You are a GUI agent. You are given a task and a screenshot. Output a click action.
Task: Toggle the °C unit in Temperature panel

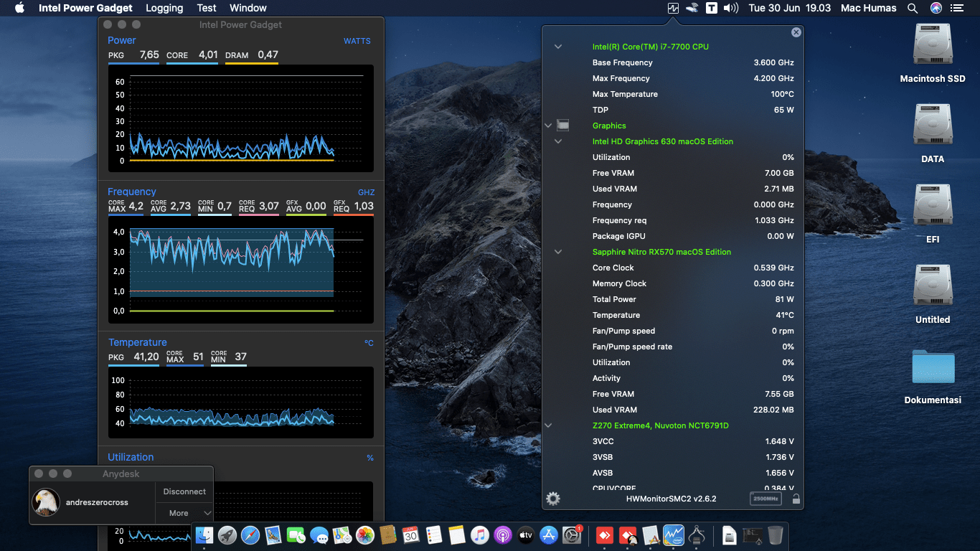(369, 343)
